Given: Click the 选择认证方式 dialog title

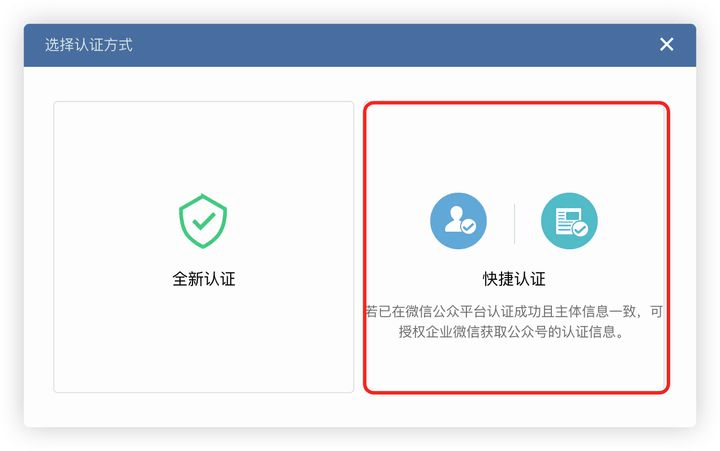Looking at the screenshot, I should 89,45.
